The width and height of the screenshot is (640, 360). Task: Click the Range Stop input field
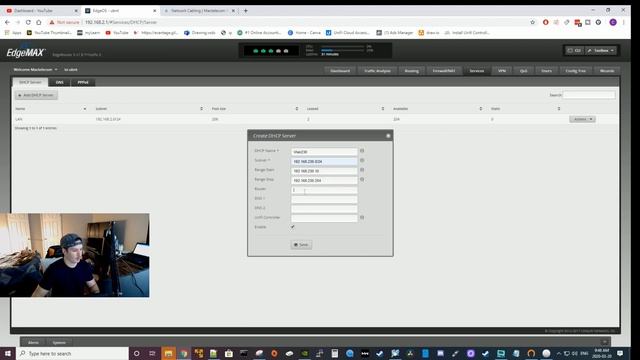[x=324, y=180]
